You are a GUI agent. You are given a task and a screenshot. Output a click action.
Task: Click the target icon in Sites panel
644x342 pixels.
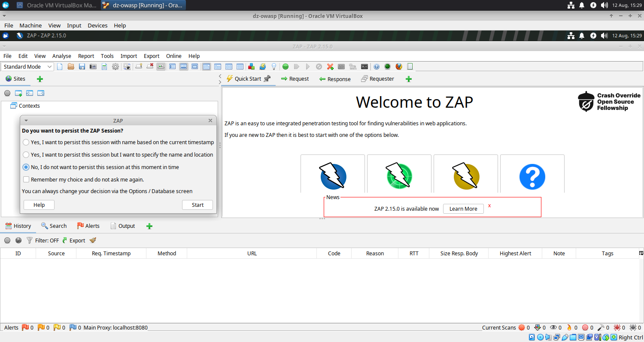click(7, 93)
